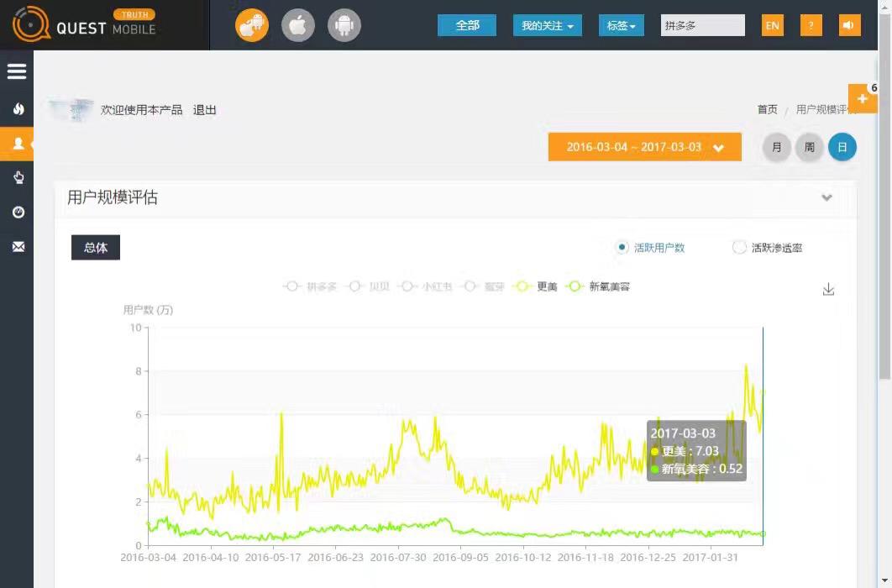
Task: Select the user profile sidebar icon
Action: tap(18, 144)
